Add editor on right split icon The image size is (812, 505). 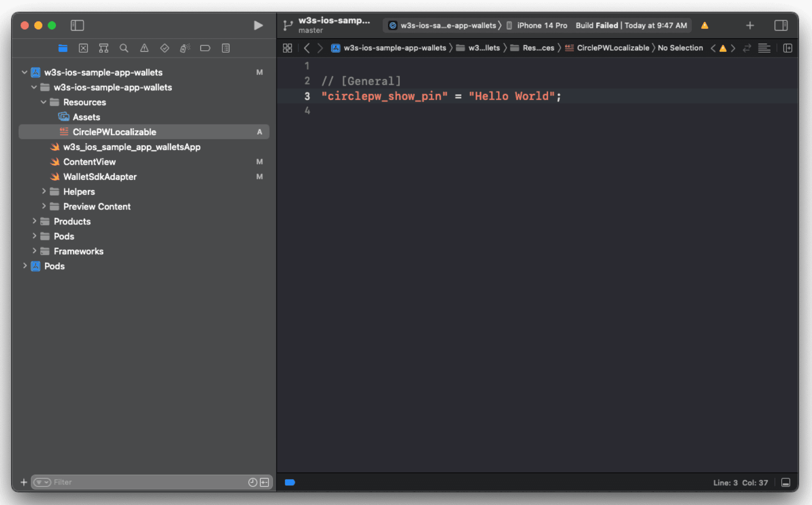(788, 48)
